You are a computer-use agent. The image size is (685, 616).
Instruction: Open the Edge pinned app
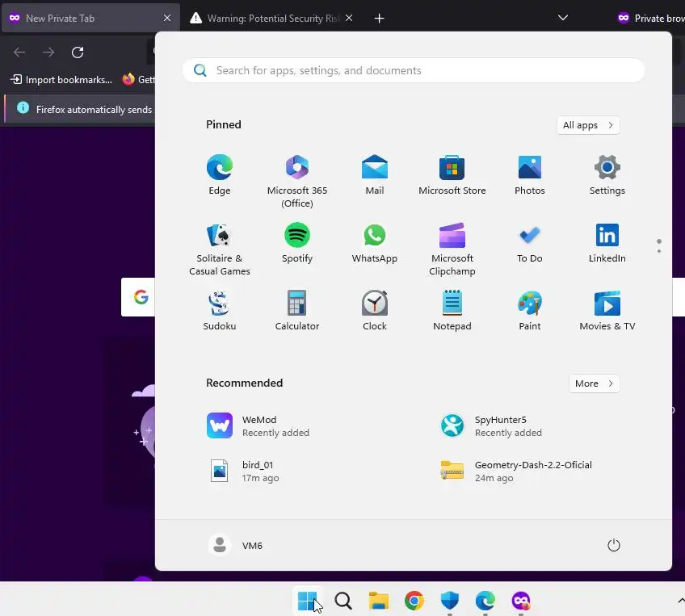[x=219, y=174]
